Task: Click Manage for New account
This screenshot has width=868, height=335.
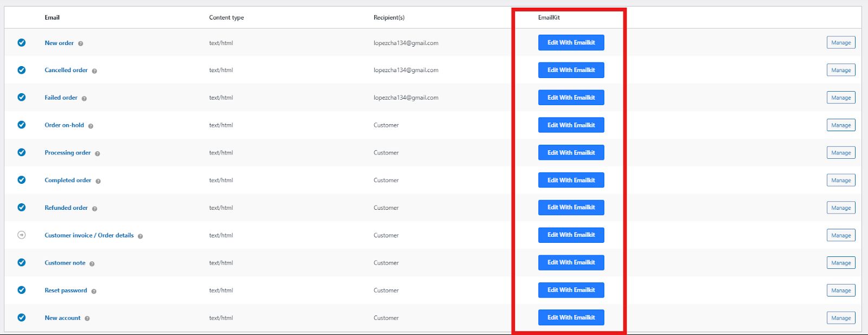Action: 841,318
